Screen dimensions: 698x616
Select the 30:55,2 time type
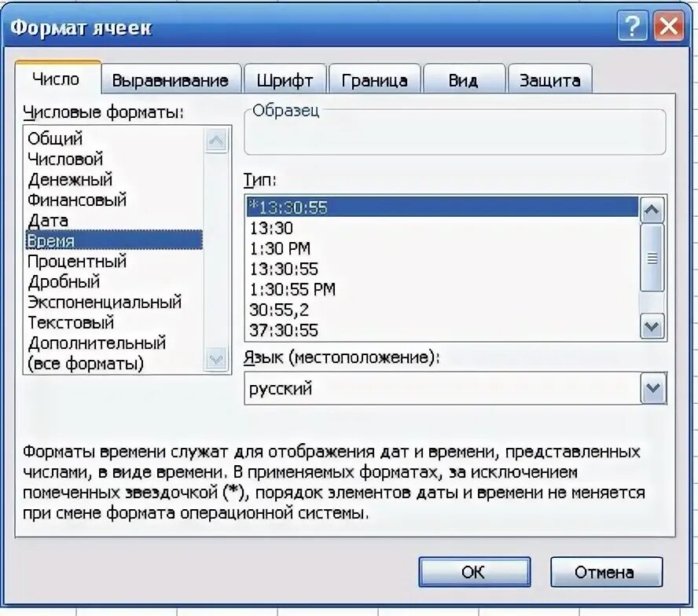click(x=443, y=310)
